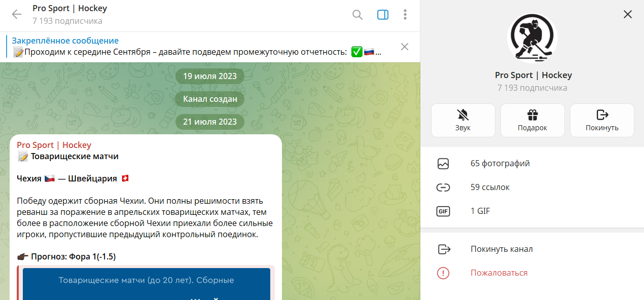Screen dimensions: 644x300
Task: Select "Покинуть канал" in the info panel
Action: [532, 249]
